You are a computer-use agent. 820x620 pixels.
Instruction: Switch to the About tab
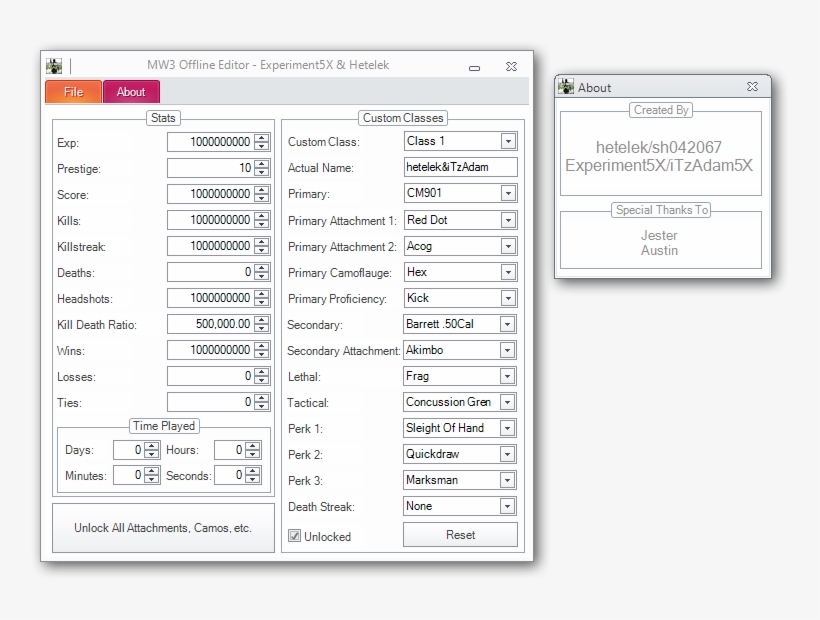tap(131, 91)
